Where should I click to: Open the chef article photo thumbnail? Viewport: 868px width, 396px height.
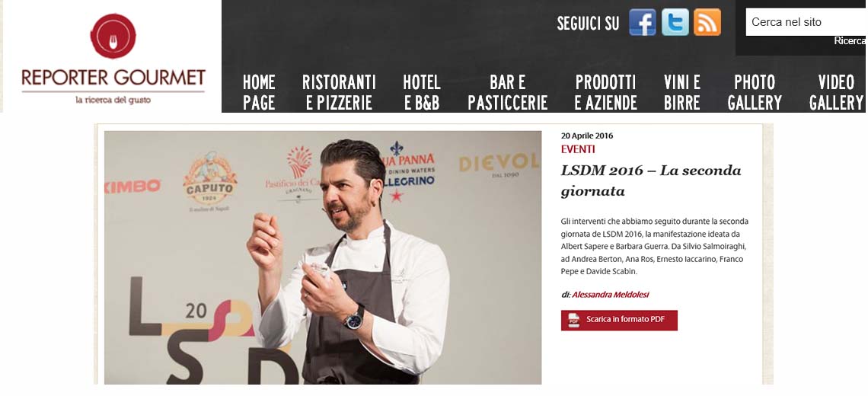(x=323, y=257)
